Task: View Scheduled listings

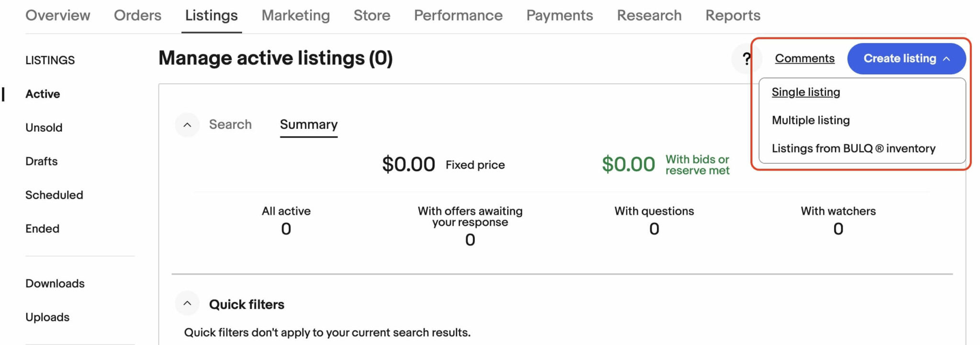Action: coord(54,195)
